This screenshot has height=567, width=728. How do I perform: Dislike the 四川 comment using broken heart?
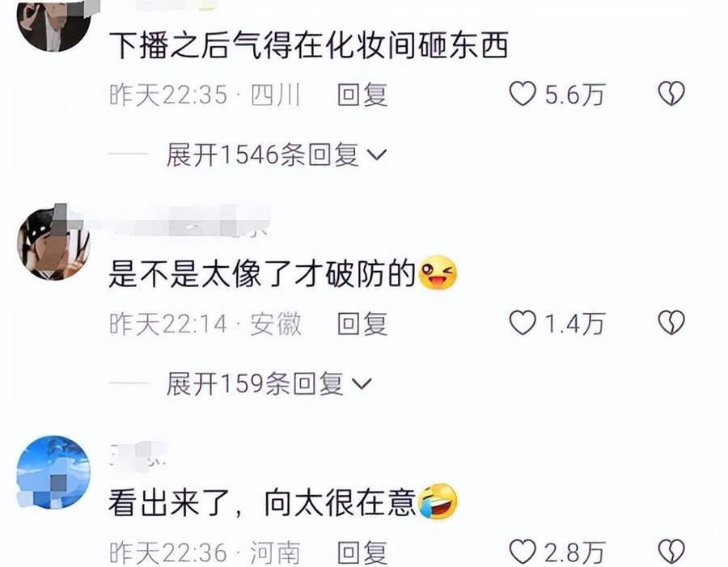(671, 94)
